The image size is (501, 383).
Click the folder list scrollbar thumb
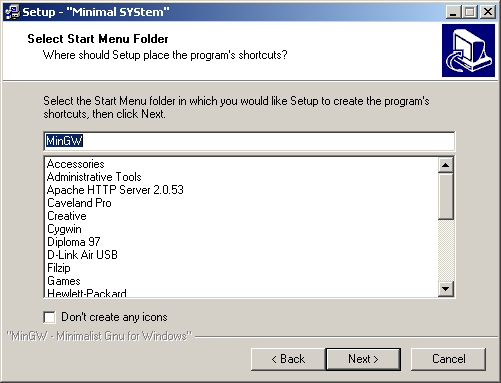point(446,196)
